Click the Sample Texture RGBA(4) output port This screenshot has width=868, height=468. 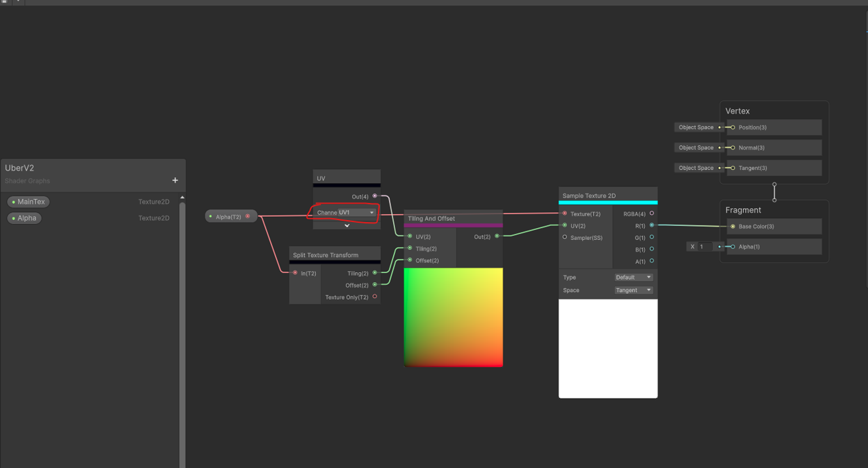point(651,214)
